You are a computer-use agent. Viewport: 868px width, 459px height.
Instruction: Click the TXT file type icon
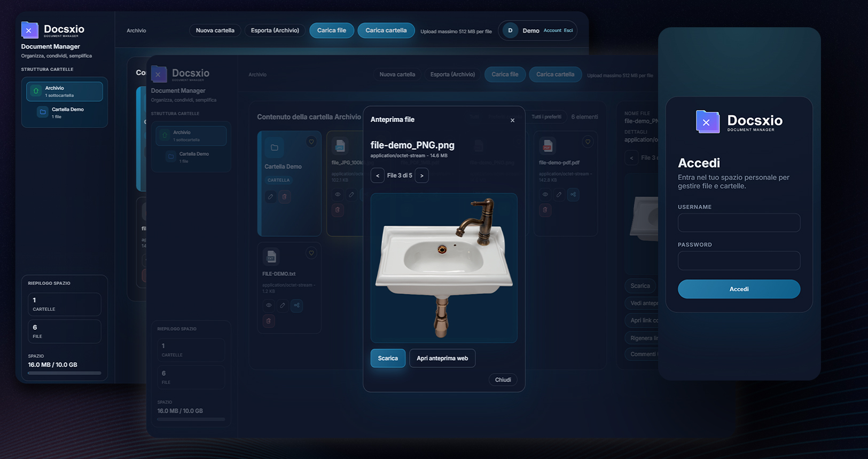pyautogui.click(x=271, y=257)
